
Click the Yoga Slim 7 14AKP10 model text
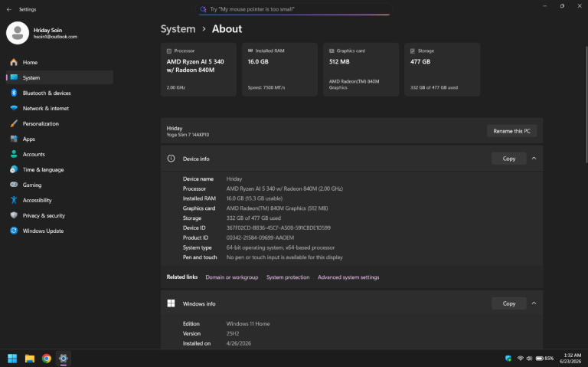pos(188,135)
